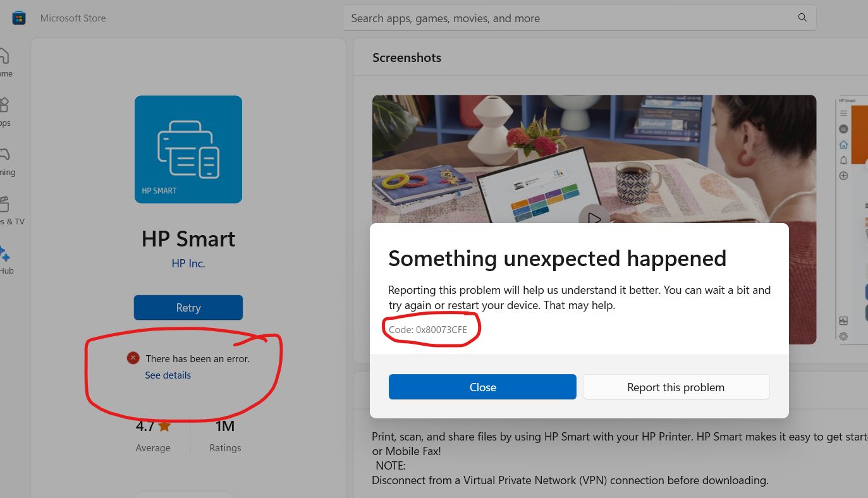Open the Home sidebar icon

pyautogui.click(x=3, y=57)
